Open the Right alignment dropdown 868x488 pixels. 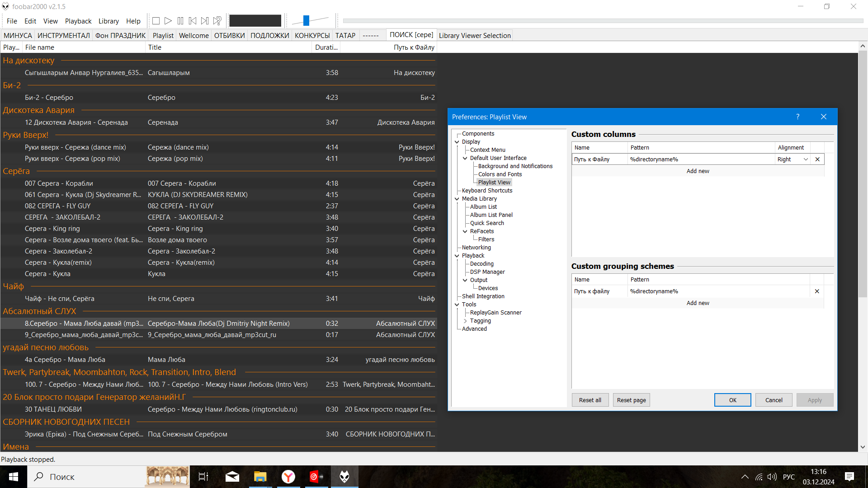pyautogui.click(x=806, y=160)
